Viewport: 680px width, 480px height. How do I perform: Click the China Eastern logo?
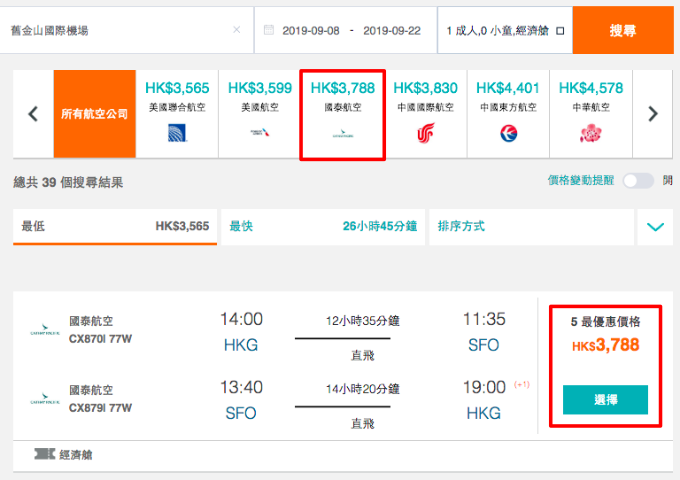coord(508,134)
